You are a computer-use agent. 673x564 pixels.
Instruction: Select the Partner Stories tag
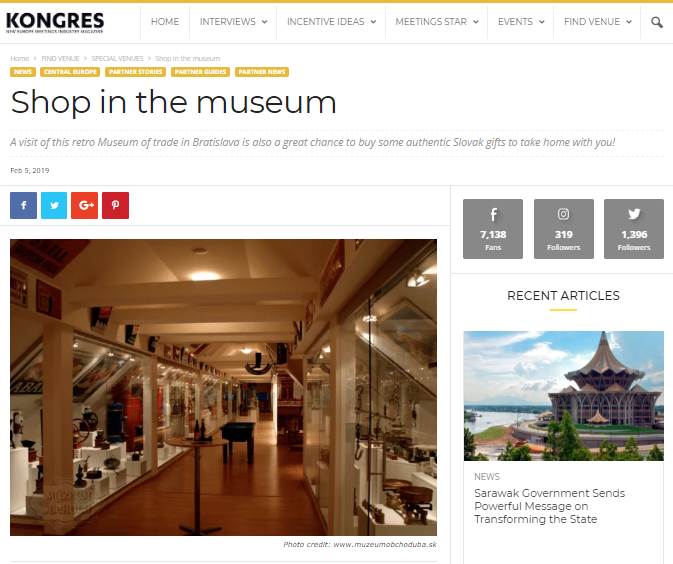pos(136,72)
